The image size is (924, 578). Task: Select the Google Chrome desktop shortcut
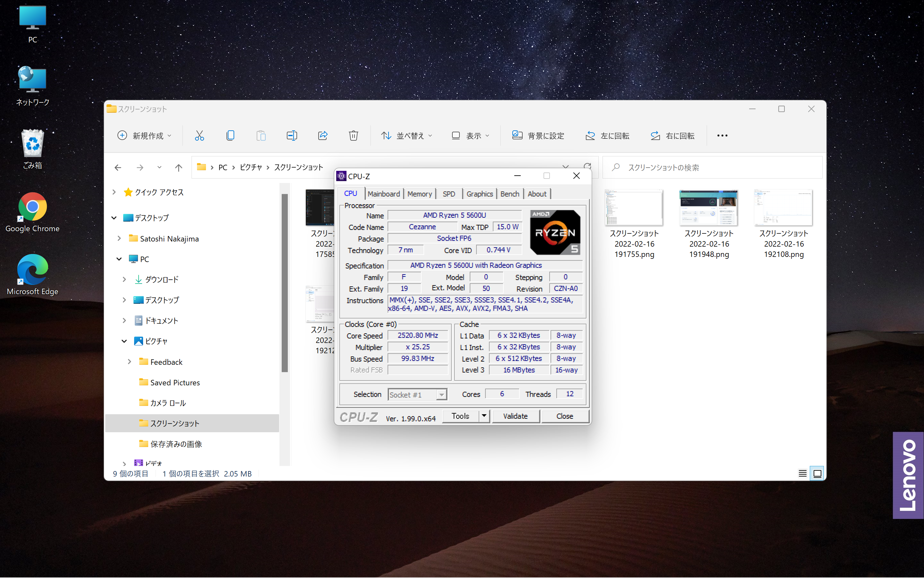point(32,213)
